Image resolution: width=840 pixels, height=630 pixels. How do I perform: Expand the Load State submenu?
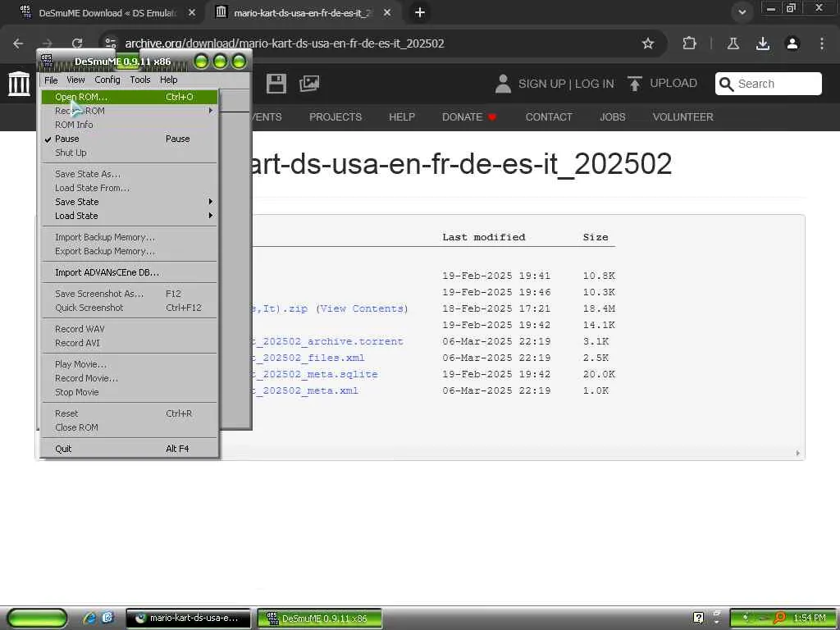[130, 216]
